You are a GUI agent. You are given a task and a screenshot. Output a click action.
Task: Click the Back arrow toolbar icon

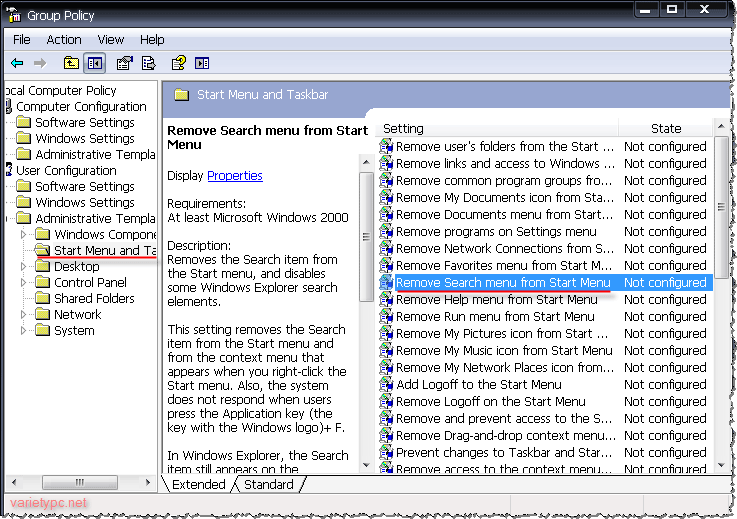point(17,63)
